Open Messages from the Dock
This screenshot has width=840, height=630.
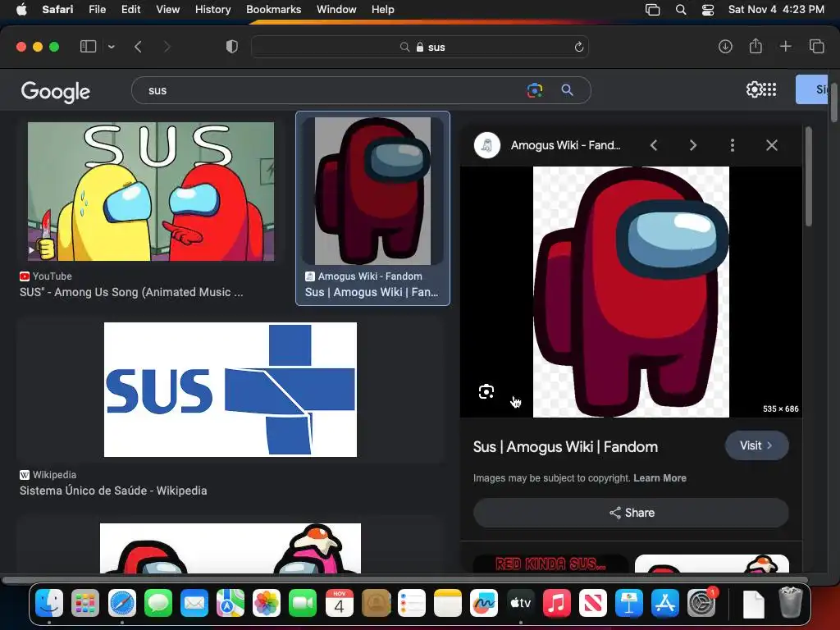click(x=158, y=603)
